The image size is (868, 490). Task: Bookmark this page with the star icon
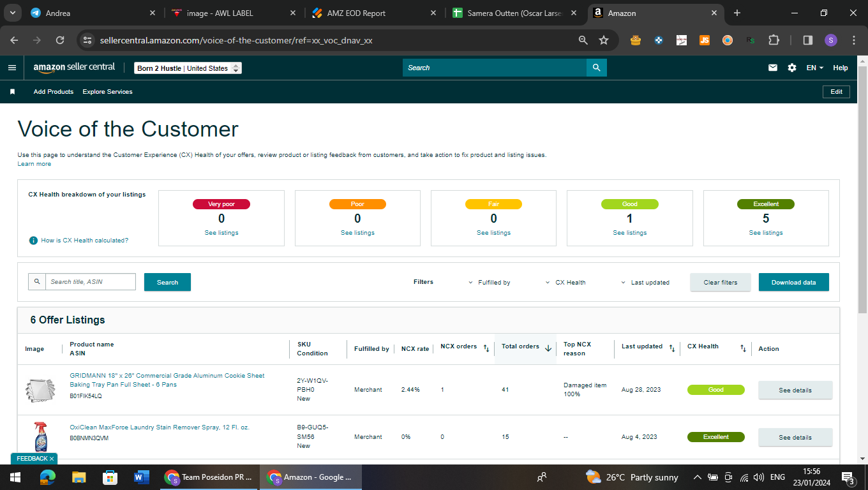pos(604,40)
